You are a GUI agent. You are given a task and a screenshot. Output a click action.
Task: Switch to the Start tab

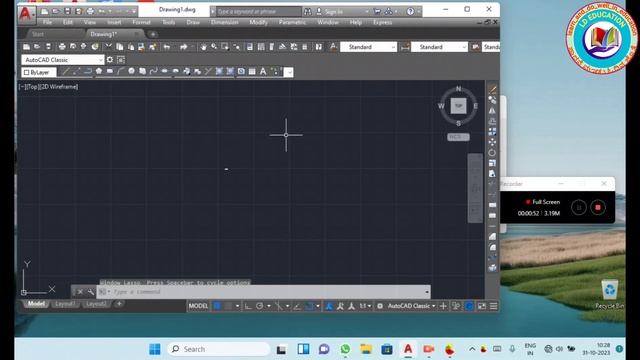click(38, 34)
